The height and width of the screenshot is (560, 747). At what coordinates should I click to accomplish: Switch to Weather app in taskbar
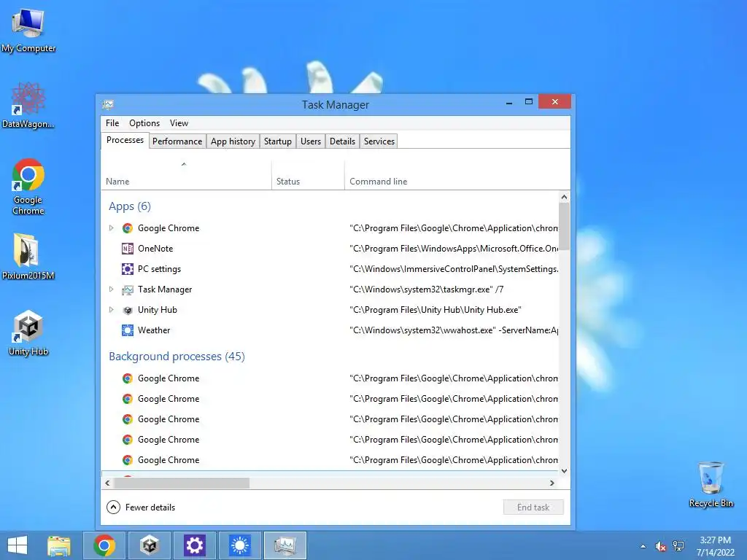(239, 545)
